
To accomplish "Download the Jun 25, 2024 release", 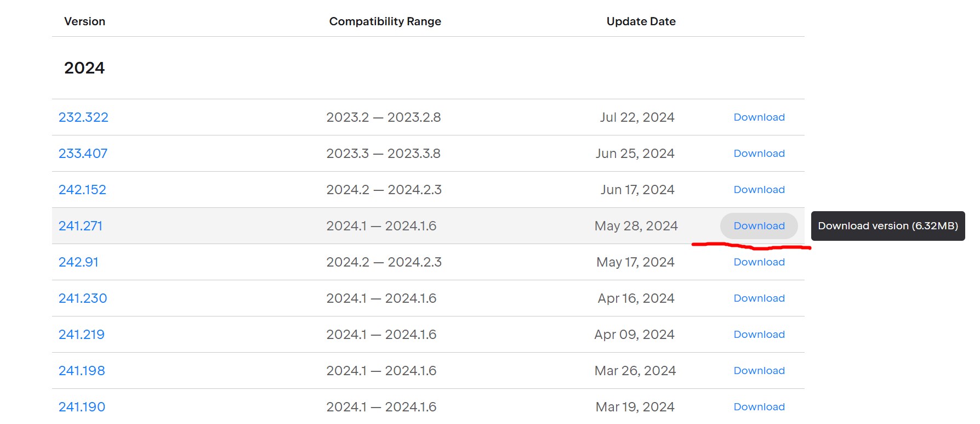I will [x=759, y=154].
